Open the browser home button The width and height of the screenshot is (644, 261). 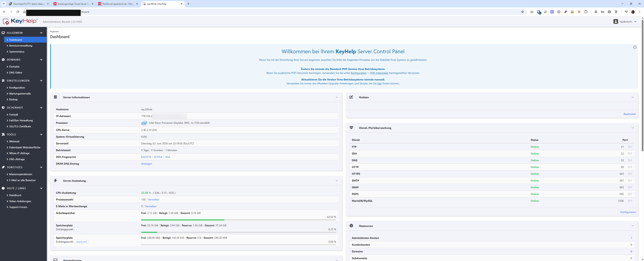(24, 12)
